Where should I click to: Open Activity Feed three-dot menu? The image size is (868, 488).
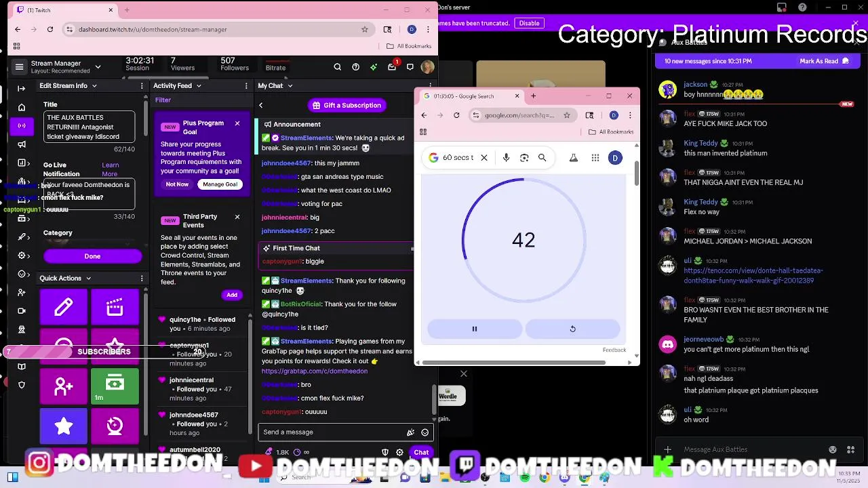[247, 86]
